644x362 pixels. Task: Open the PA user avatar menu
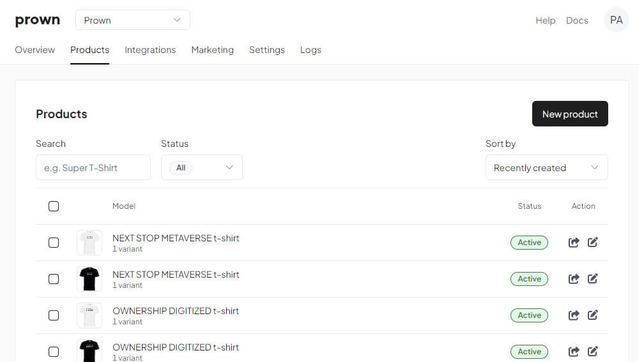[616, 20]
